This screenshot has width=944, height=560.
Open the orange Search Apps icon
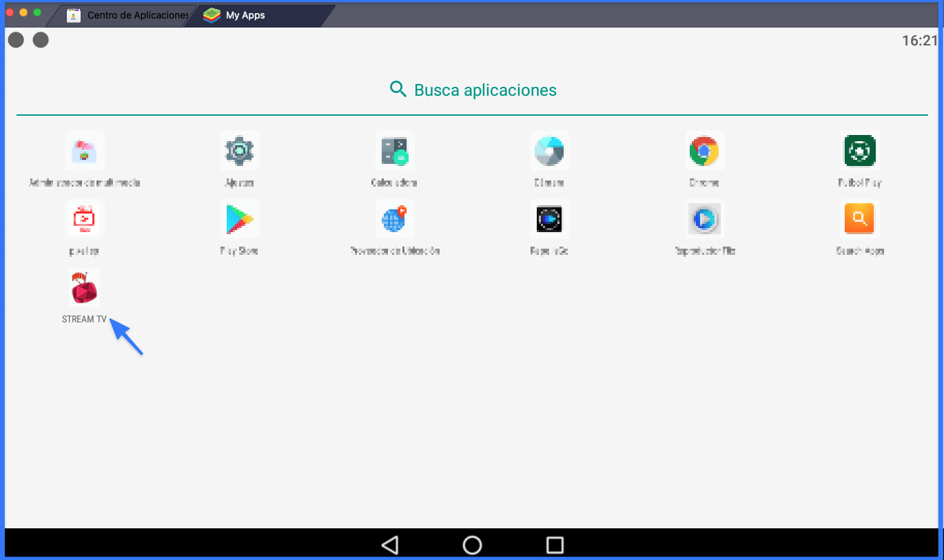click(859, 219)
